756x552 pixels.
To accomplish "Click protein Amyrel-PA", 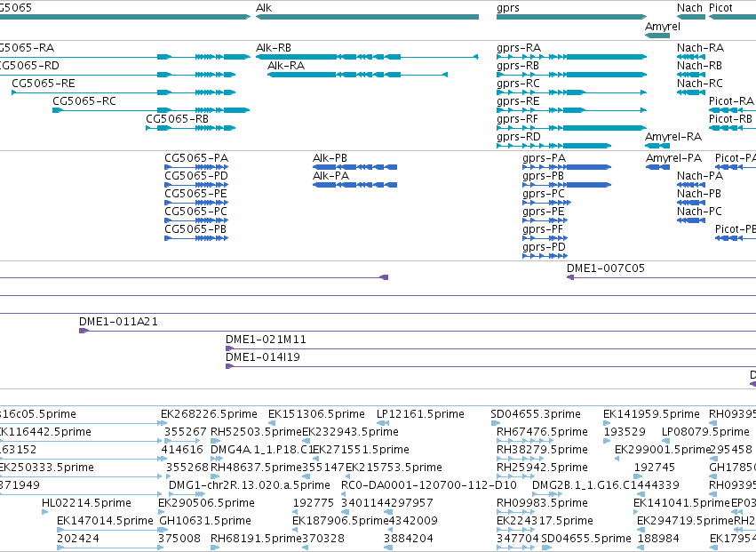I will pyautogui.click(x=657, y=167).
